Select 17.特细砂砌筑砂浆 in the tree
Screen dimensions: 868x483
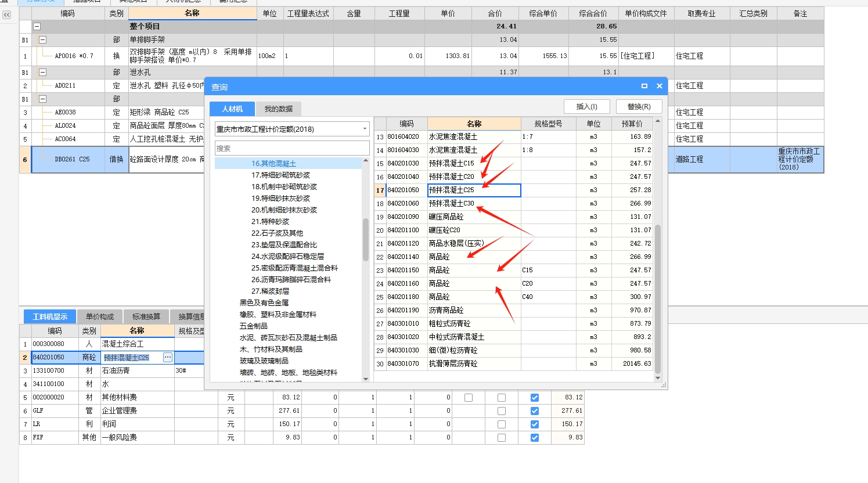pos(280,175)
